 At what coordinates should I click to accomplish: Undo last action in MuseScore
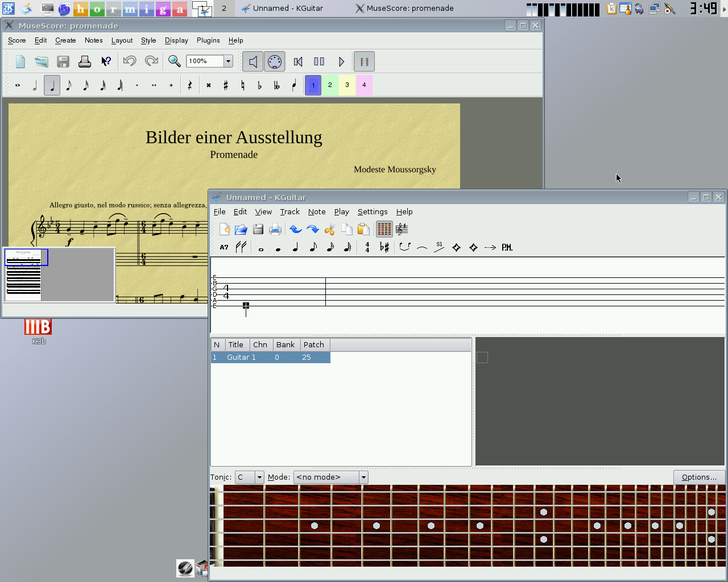coord(130,61)
